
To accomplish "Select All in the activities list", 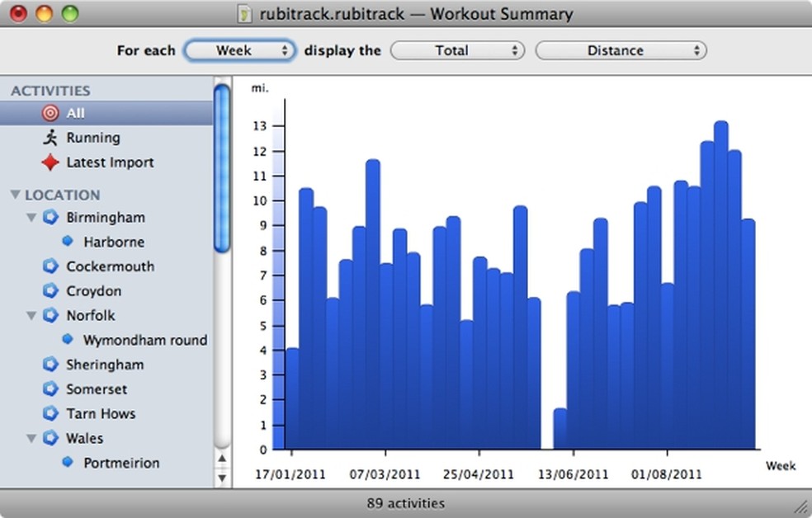I will 106,113.
